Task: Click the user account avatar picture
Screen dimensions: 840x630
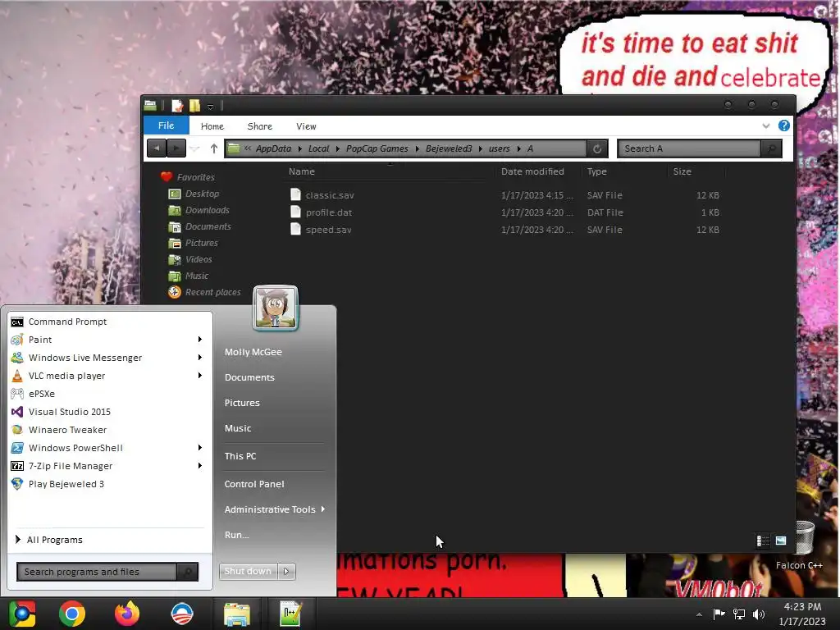Action: click(276, 308)
